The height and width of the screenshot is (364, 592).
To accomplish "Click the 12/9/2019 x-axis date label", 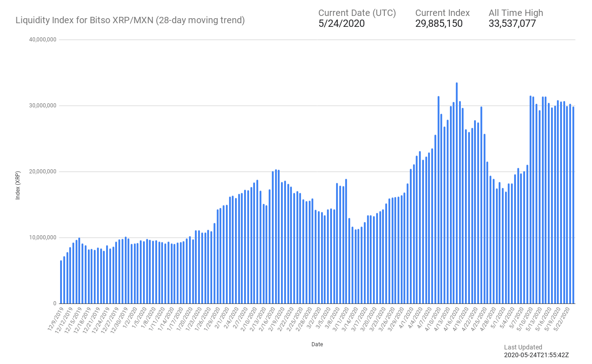I will [56, 318].
